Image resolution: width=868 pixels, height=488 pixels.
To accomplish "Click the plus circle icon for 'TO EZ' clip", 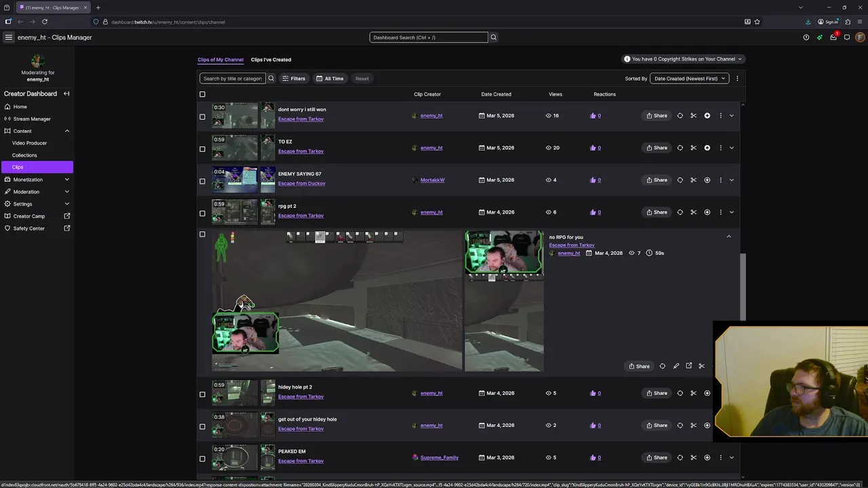I will click(x=707, y=148).
